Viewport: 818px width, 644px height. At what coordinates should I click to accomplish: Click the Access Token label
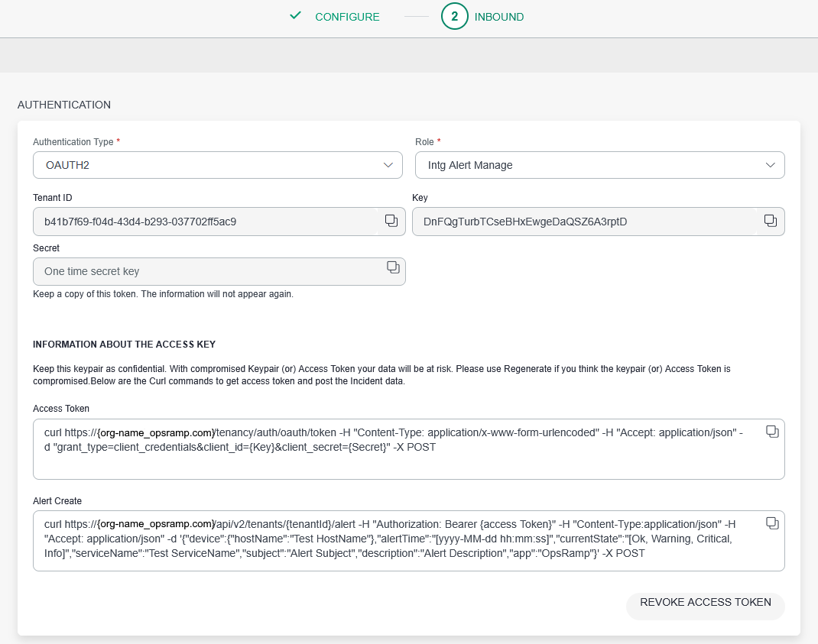pos(61,409)
